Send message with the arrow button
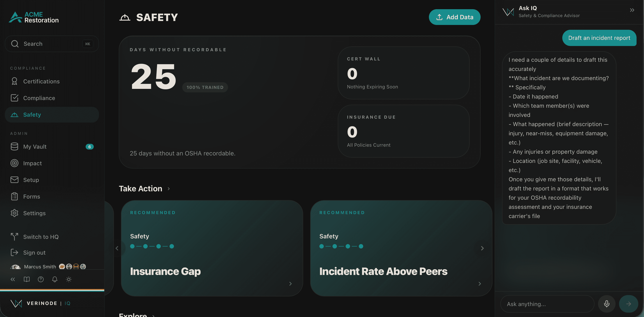The height and width of the screenshot is (317, 644). 628,304
